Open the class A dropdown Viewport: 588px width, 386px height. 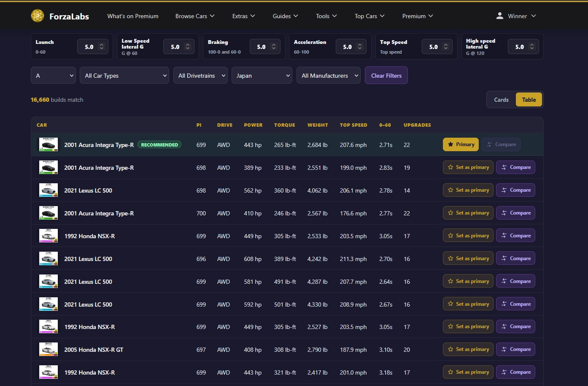[53, 76]
